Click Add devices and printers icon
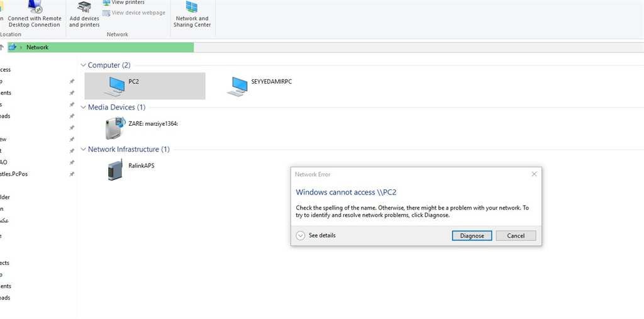Viewport: 644px width, 319px height. click(x=84, y=7)
